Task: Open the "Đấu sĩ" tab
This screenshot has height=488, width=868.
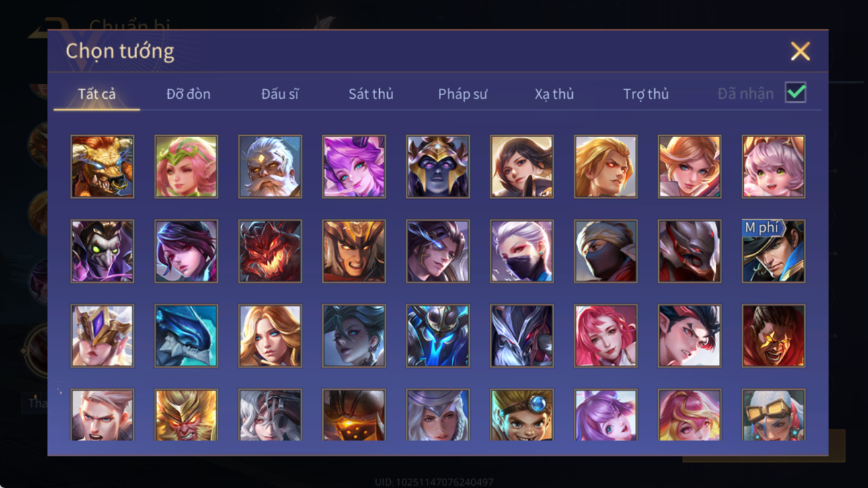Action: click(280, 94)
